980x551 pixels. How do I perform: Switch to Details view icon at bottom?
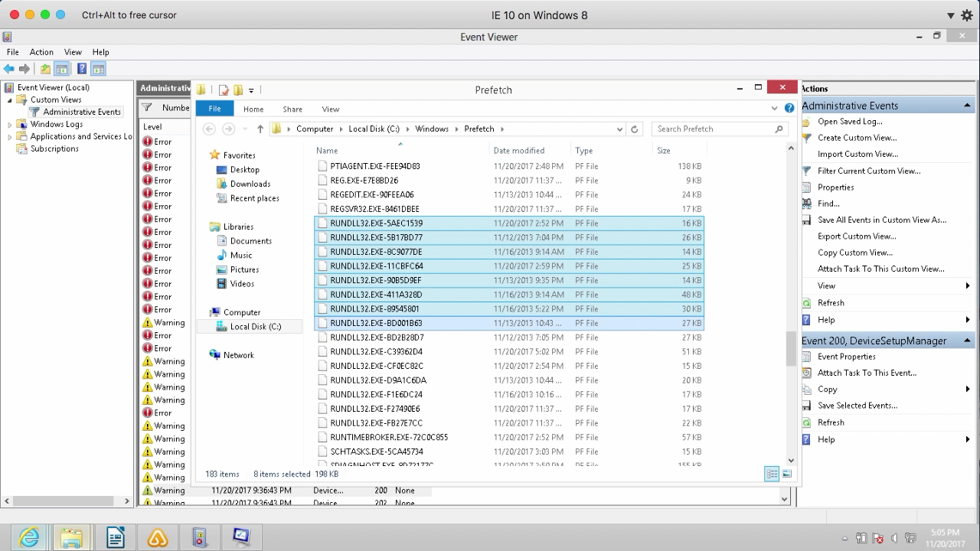pos(772,474)
